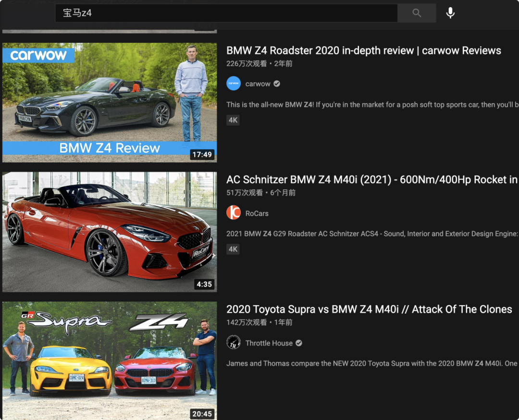Open the Supra vs Z4 thumbnail

(x=110, y=360)
